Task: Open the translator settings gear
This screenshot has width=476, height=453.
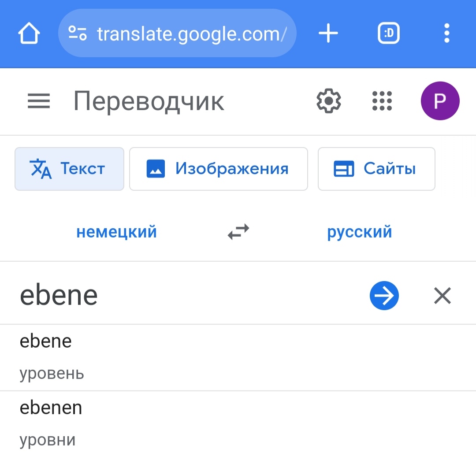Action: (x=329, y=101)
